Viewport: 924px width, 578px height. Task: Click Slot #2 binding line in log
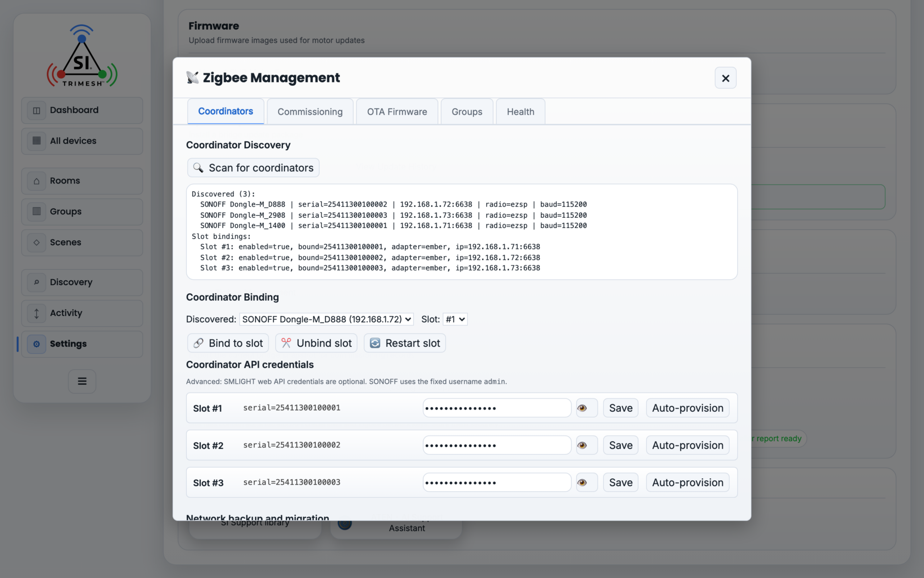(x=370, y=257)
